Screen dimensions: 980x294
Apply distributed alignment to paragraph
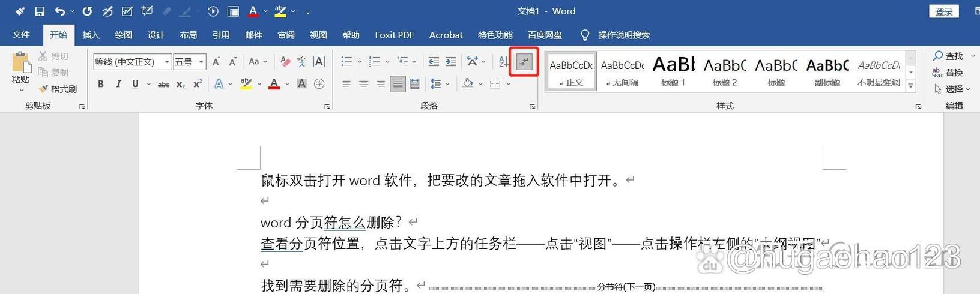click(x=415, y=84)
